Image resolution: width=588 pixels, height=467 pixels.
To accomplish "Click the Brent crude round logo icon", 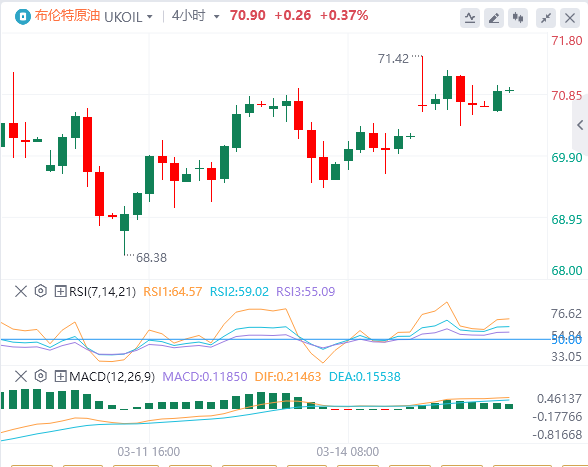I will pos(22,17).
